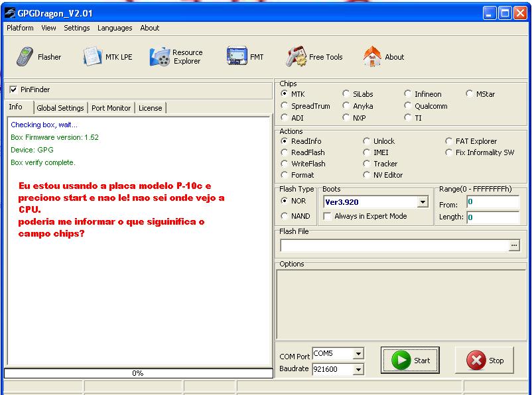Click the red Stop cross icon
532x395 pixels.
click(x=476, y=360)
